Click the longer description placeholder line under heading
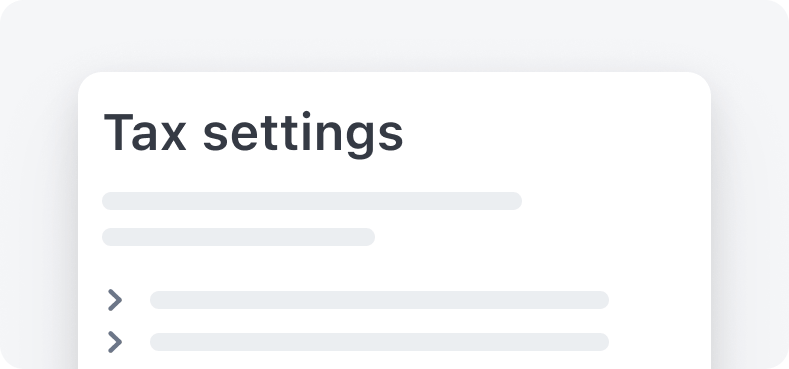This screenshot has height=369, width=789. [312, 201]
